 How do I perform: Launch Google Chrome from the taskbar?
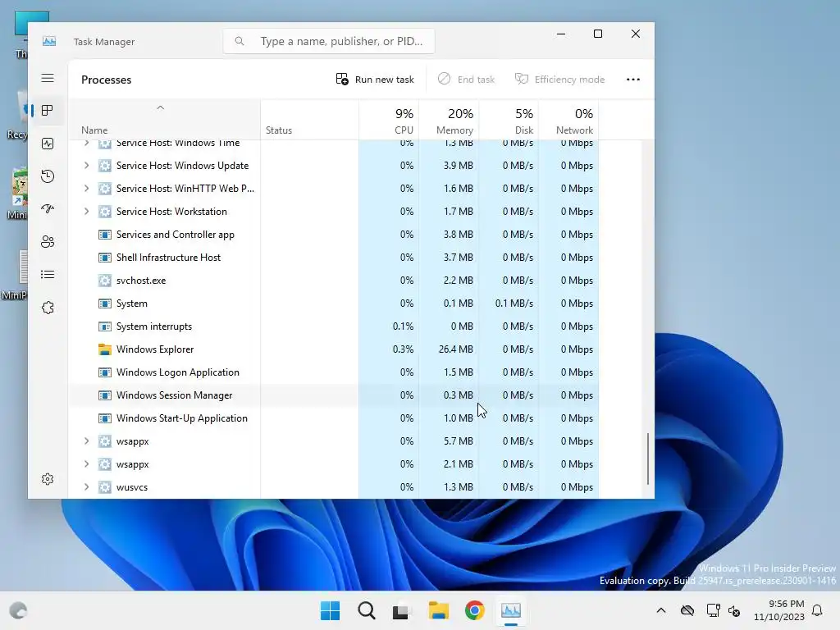click(x=475, y=610)
